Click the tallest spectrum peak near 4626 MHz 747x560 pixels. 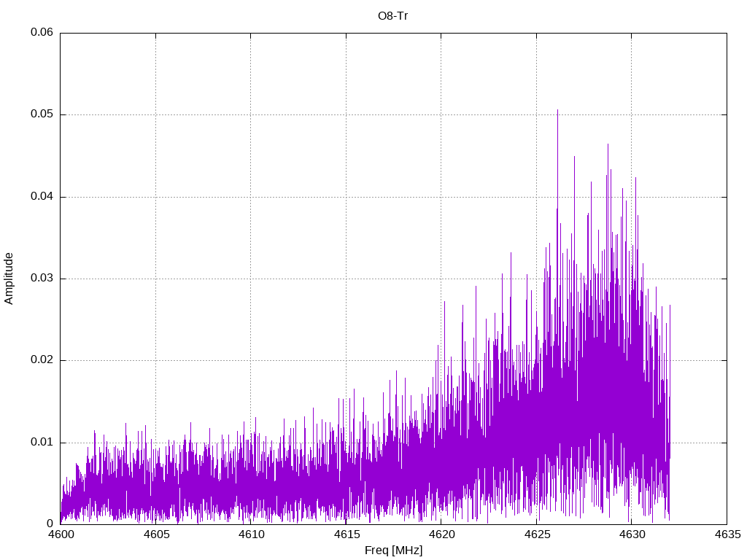pos(557,111)
